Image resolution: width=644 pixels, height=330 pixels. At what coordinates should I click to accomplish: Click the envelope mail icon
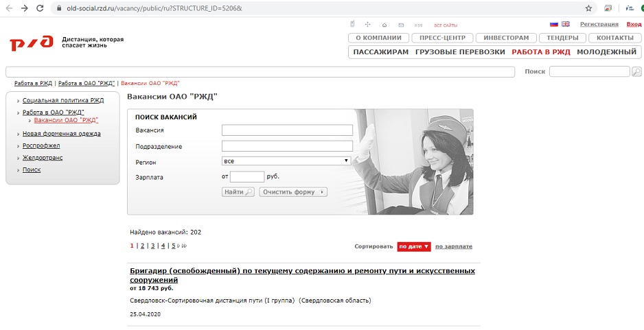point(400,25)
